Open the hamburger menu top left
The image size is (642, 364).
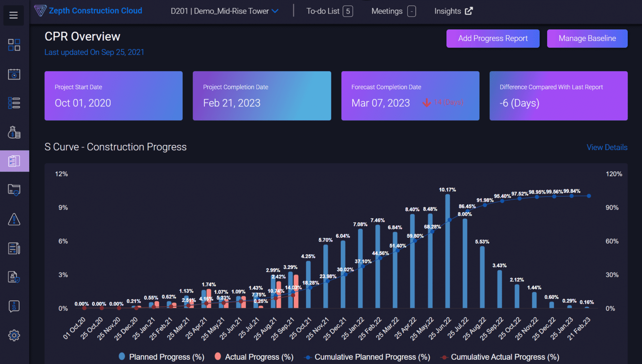point(13,15)
